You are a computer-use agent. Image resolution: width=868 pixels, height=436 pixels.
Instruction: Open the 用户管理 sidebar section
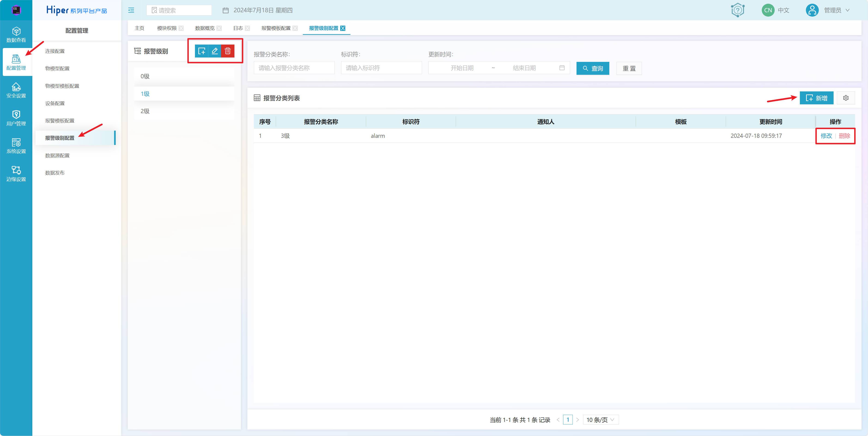[x=16, y=118]
